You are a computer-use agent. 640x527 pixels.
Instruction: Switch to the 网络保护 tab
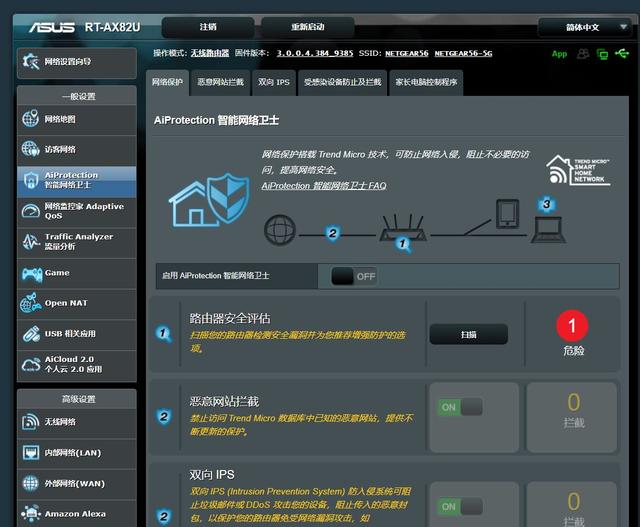(167, 82)
